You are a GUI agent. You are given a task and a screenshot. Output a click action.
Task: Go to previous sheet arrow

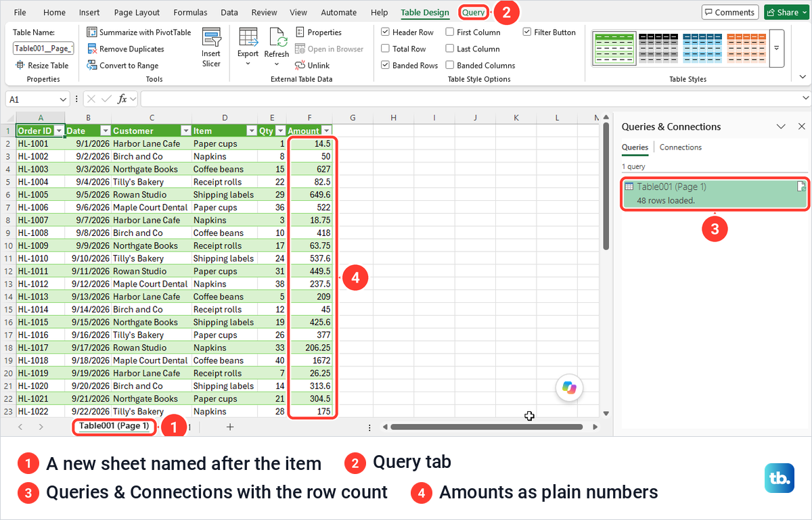pyautogui.click(x=20, y=427)
